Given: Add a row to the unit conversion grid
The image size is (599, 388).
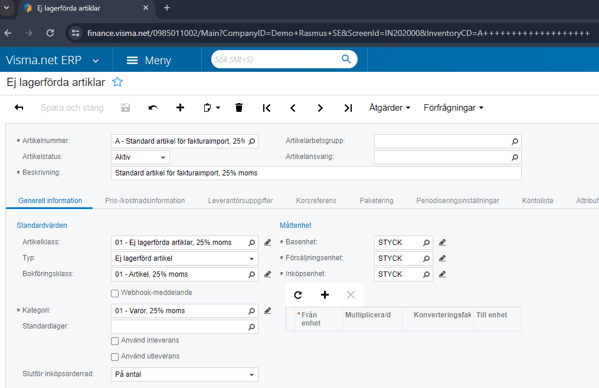Looking at the screenshot, I should pos(325,295).
